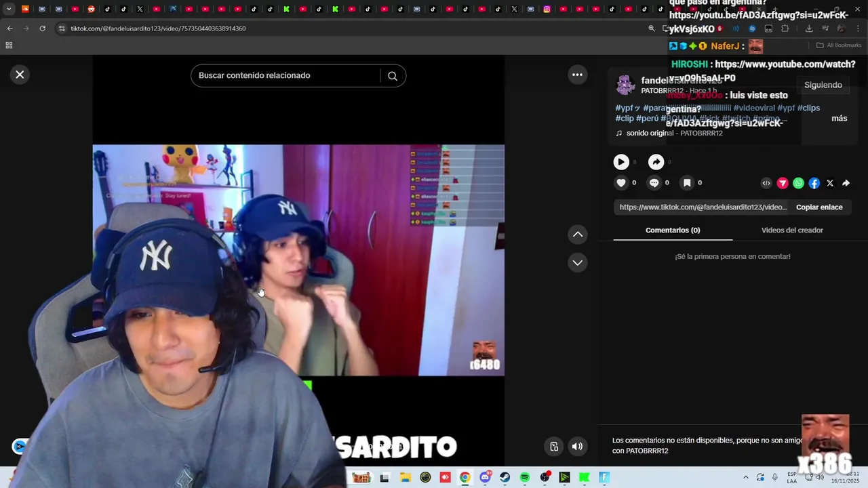
Task: Click the '#perú' hashtag
Action: [647, 119]
